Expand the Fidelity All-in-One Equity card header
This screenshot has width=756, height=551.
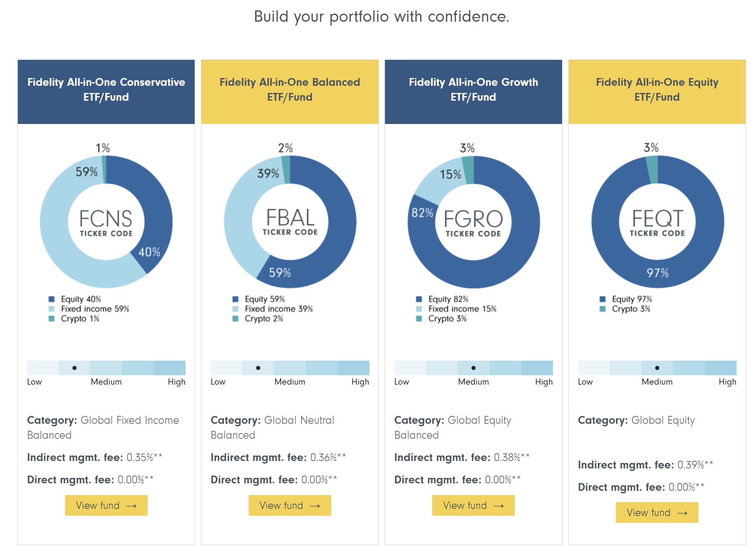(x=657, y=90)
